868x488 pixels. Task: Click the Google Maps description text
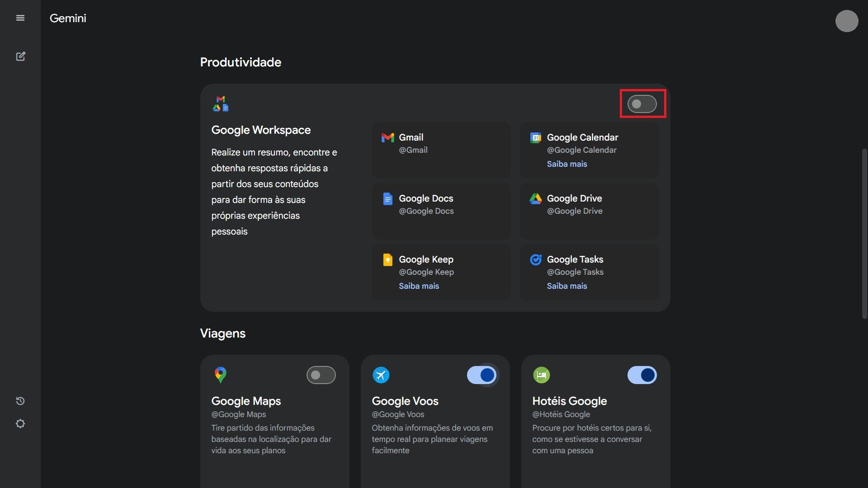pos(271,439)
